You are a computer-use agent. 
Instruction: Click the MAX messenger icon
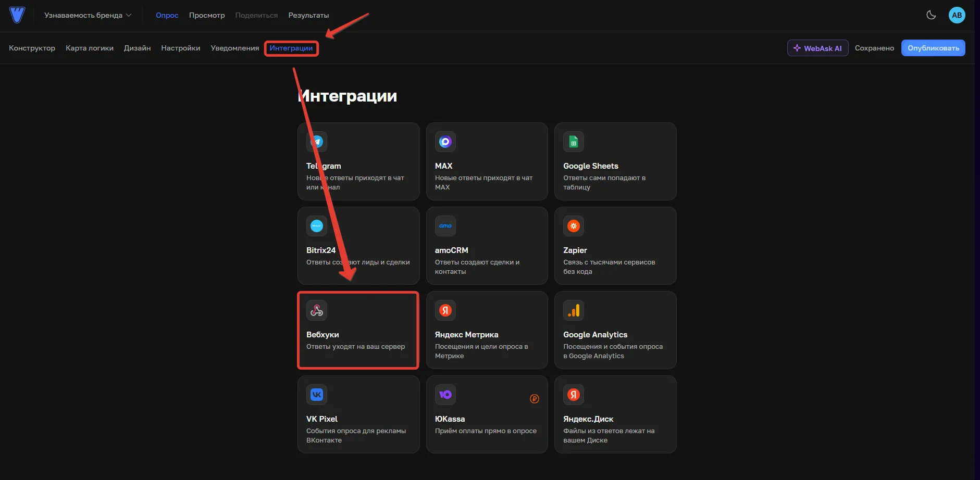click(x=445, y=142)
